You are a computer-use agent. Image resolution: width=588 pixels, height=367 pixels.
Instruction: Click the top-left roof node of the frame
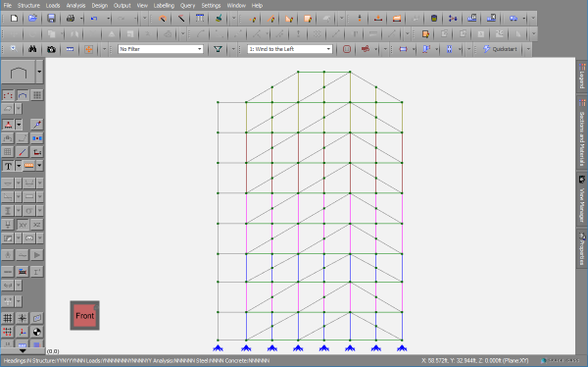[298, 72]
